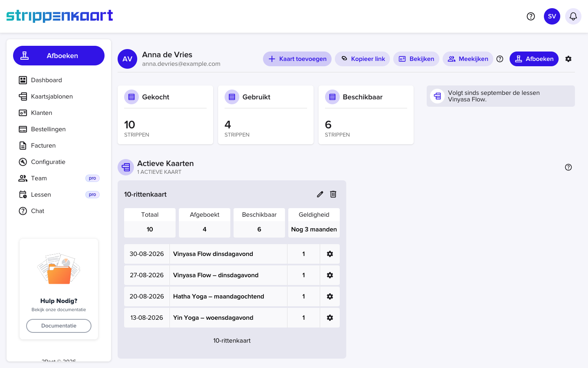Click the Gebruikt 4 strippen card

[266, 115]
